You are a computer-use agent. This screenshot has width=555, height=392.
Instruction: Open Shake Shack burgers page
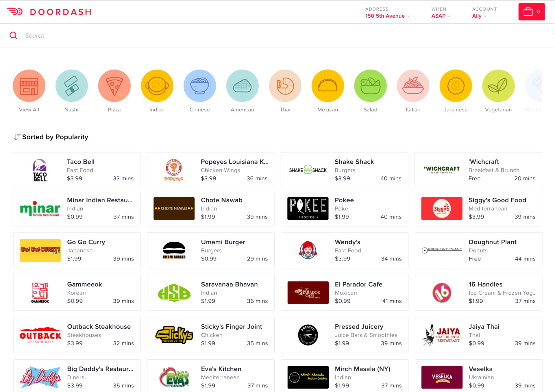345,170
